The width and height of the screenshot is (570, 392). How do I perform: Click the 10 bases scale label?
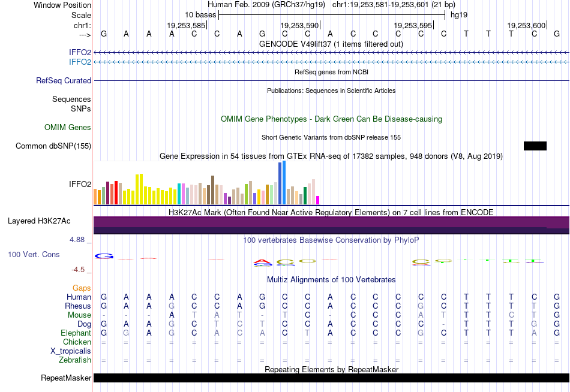tap(200, 15)
